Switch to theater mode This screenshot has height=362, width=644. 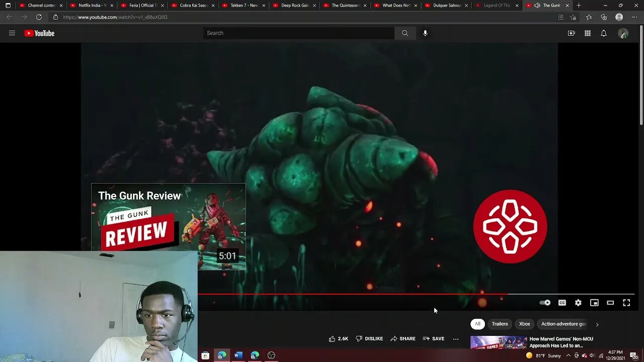[610, 303]
